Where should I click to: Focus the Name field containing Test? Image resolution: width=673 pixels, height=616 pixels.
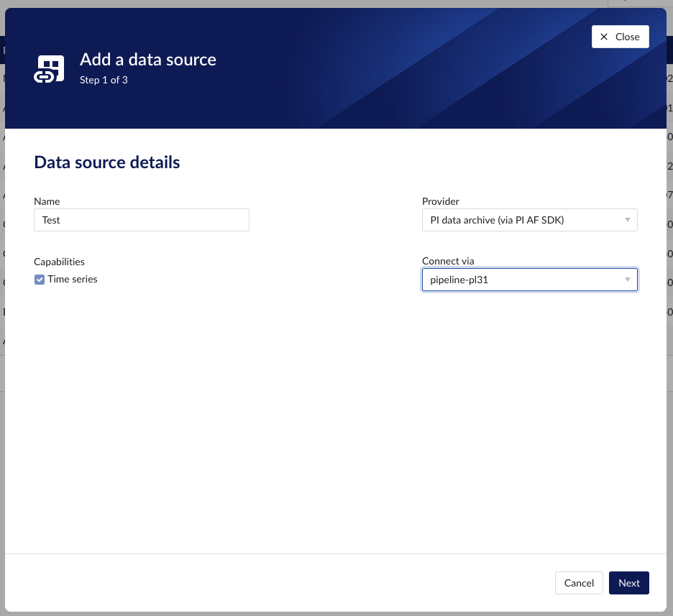tap(141, 220)
